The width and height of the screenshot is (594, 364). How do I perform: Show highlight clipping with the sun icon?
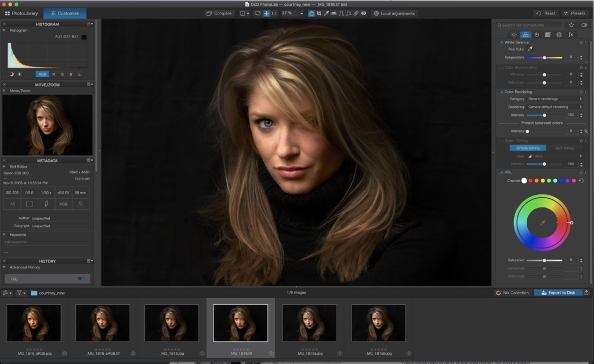pyautogui.click(x=20, y=74)
